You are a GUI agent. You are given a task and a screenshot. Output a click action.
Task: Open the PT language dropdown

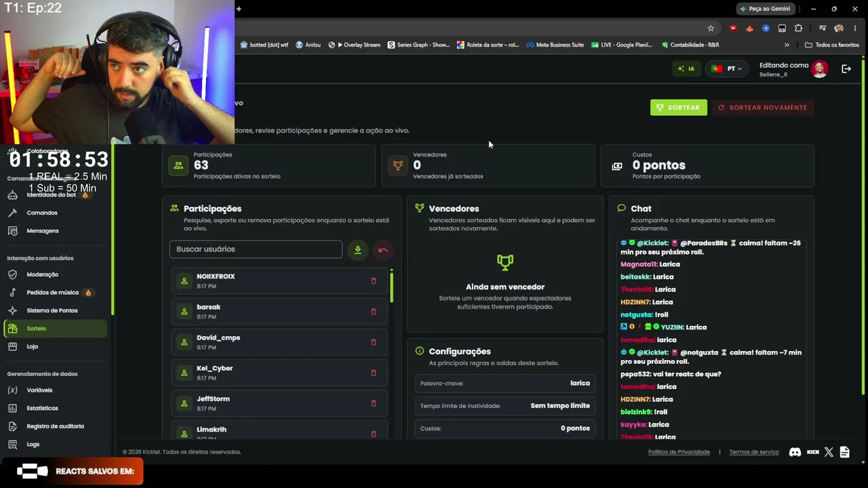[726, 68]
